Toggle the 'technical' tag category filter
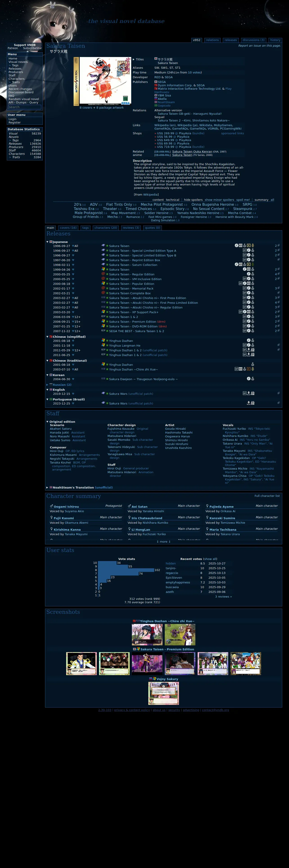 [173, 200]
